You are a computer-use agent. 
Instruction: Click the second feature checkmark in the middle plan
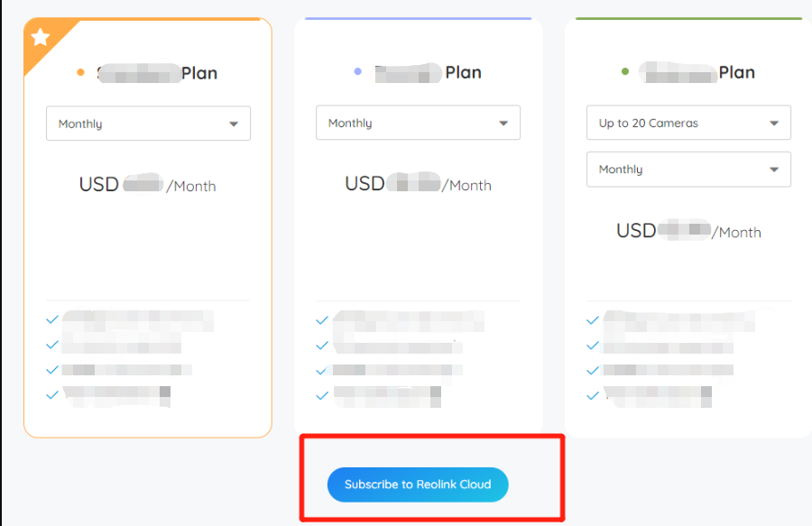click(322, 345)
